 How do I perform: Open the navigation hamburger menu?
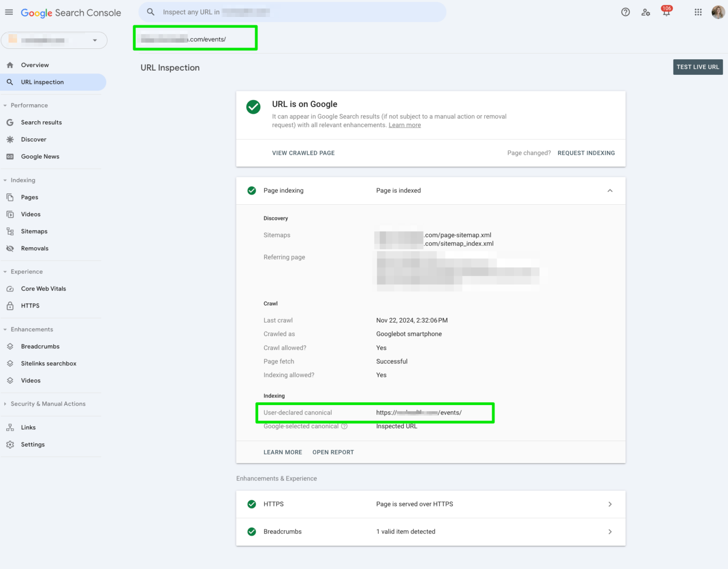click(x=9, y=12)
